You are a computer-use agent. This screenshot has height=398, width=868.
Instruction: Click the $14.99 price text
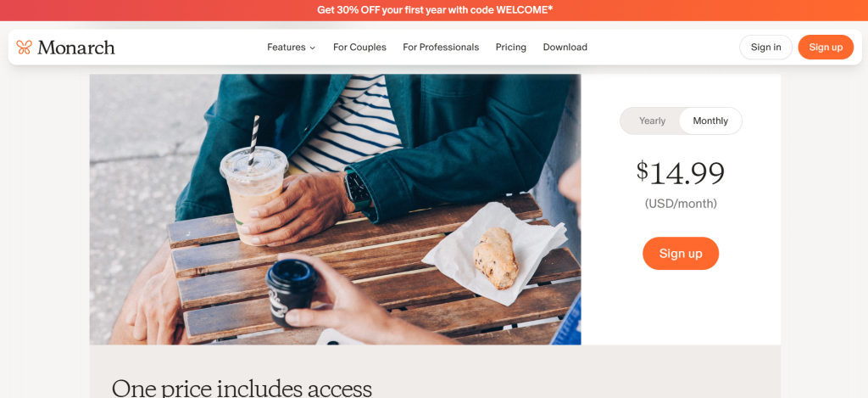coord(681,173)
